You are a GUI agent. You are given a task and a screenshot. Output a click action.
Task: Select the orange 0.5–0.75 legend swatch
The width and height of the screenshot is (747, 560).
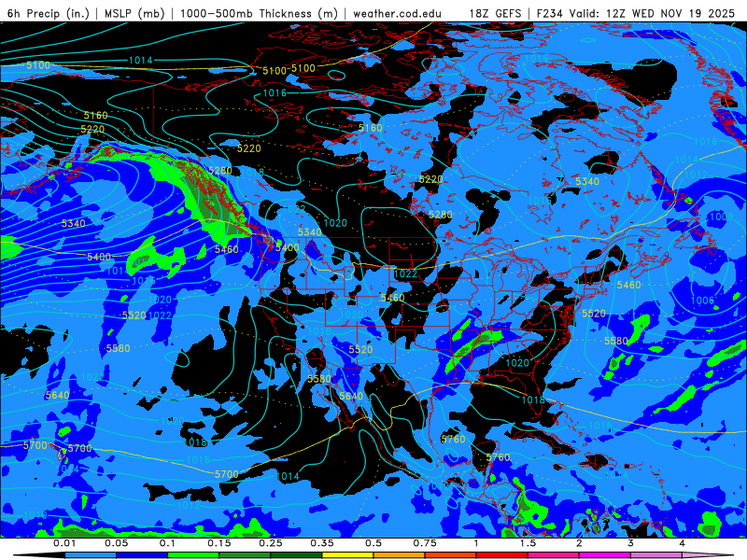pos(400,555)
